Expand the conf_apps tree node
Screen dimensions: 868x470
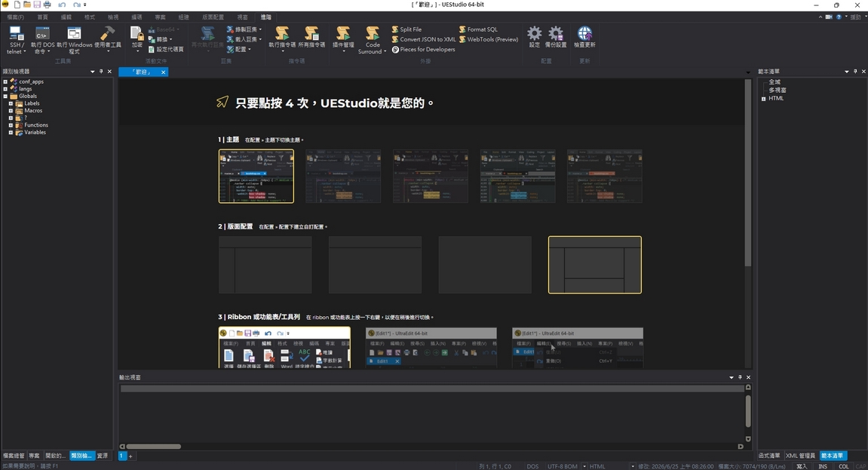click(x=5, y=81)
